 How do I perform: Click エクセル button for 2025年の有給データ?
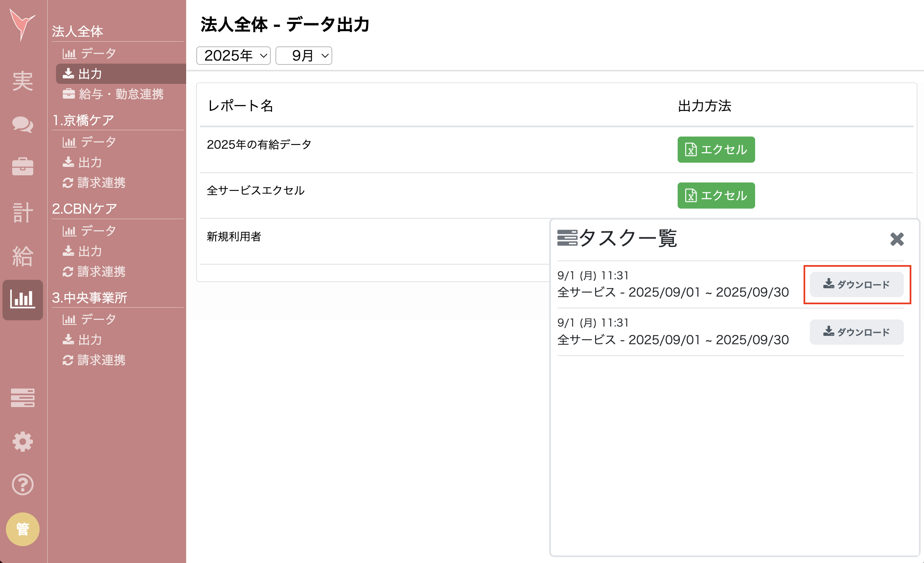pos(716,150)
